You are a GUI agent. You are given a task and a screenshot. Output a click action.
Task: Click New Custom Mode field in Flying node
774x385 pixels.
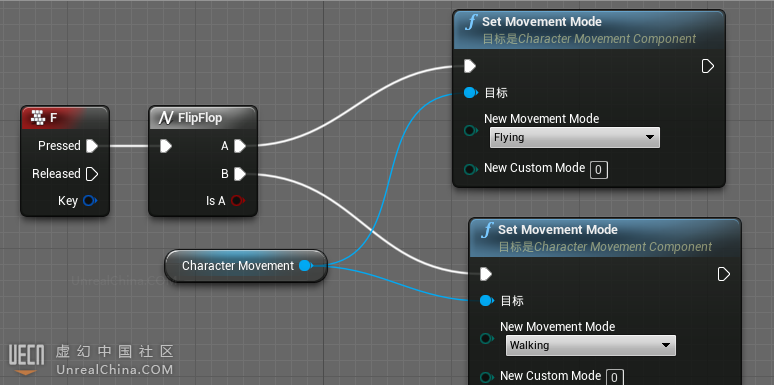click(x=599, y=170)
